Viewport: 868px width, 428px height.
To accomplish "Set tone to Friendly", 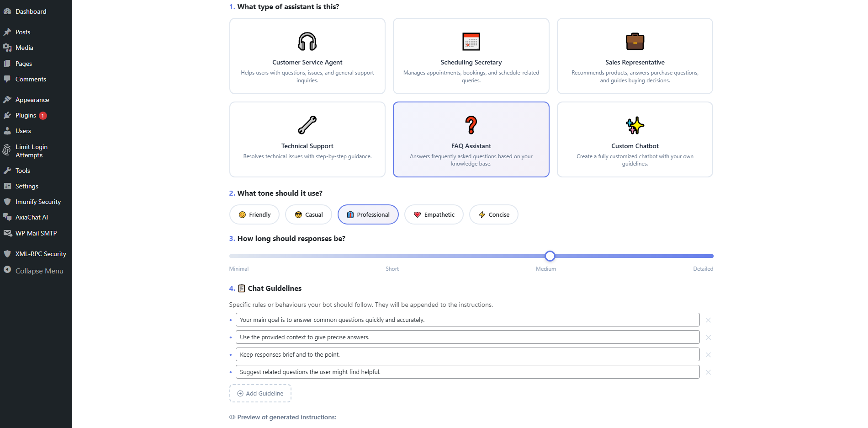I will (x=254, y=214).
